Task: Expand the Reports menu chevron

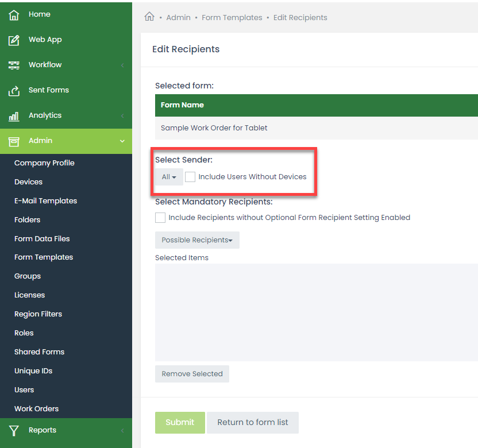Action: (122, 431)
